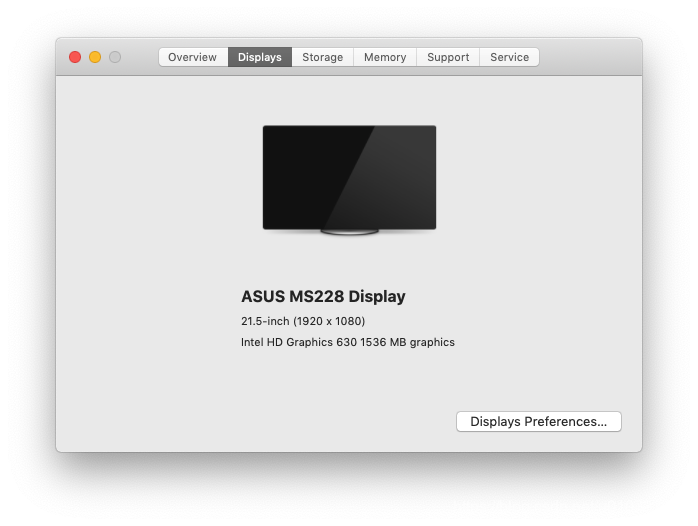Open the Storage tab
This screenshot has width=698, height=526.
[323, 57]
